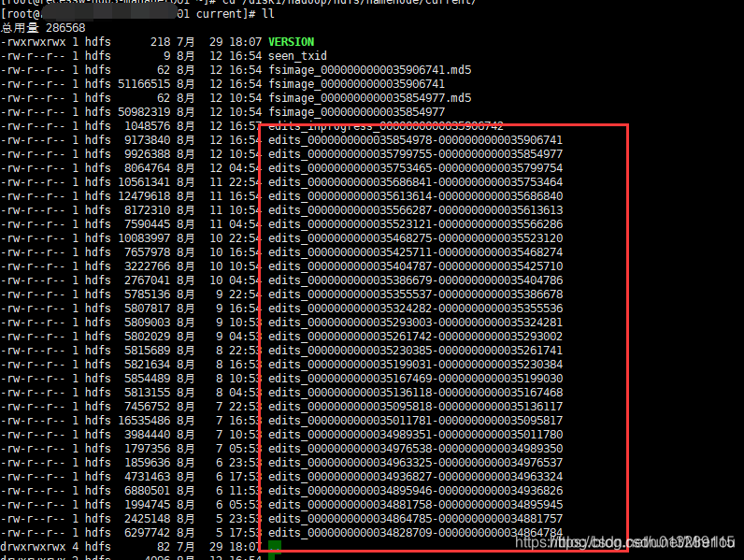Select file size 218 on VERSION row
The image size is (744, 560).
pyautogui.click(x=161, y=42)
